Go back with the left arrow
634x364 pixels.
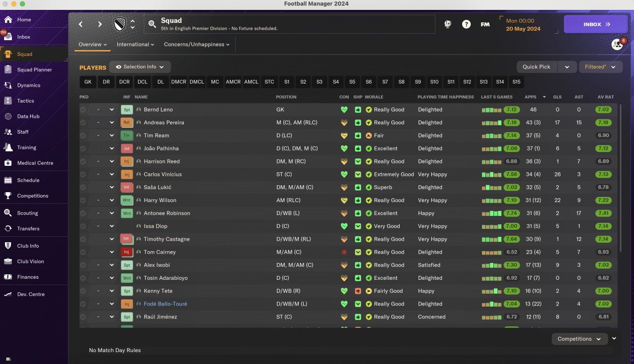pyautogui.click(x=81, y=24)
